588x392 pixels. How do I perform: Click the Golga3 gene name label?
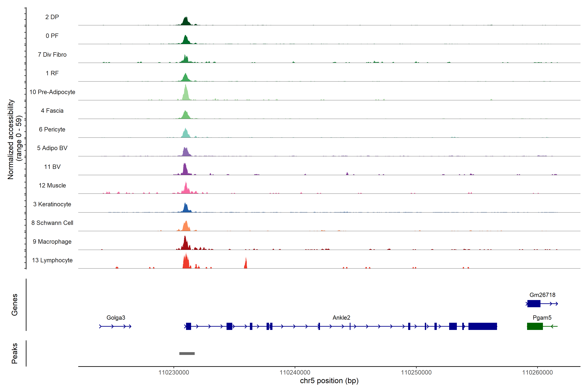click(115, 318)
